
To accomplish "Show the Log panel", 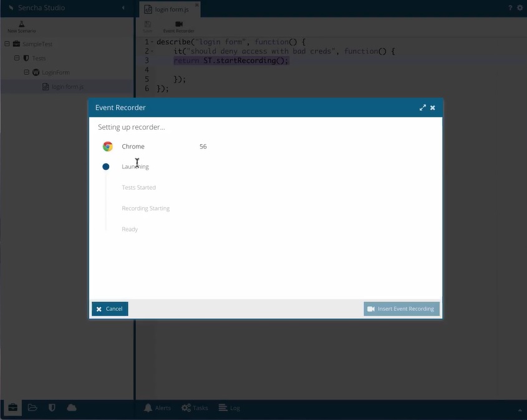I will tap(230, 408).
